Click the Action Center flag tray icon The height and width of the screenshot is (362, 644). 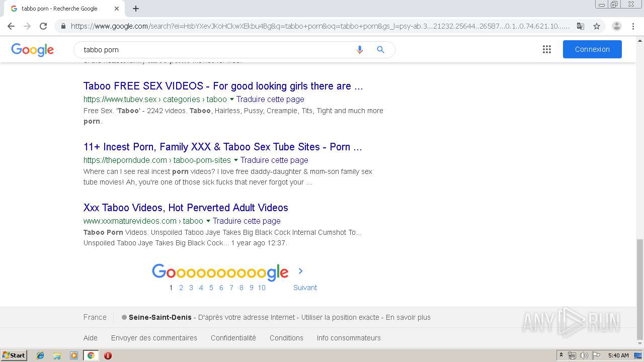click(596, 355)
